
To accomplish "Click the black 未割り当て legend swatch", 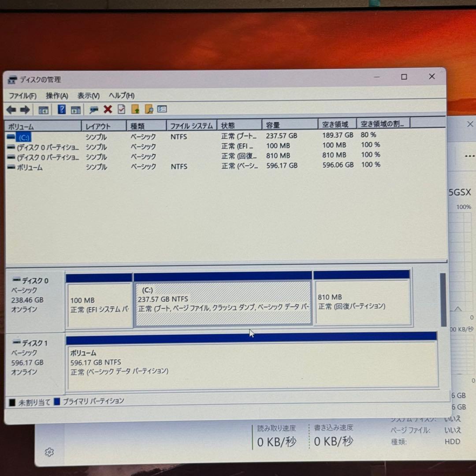I will pyautogui.click(x=12, y=403).
